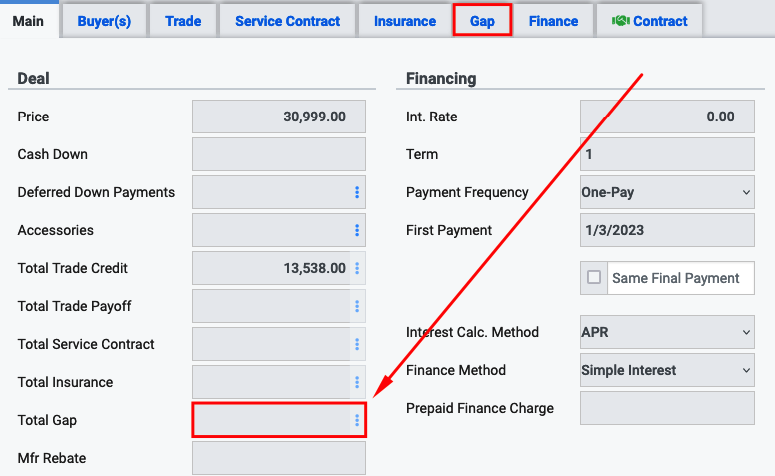
Task: Open the Buyer(s) tab
Action: (104, 21)
